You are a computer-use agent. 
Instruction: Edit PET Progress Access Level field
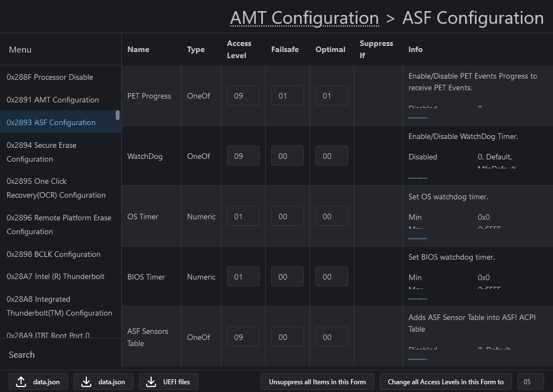click(x=243, y=96)
